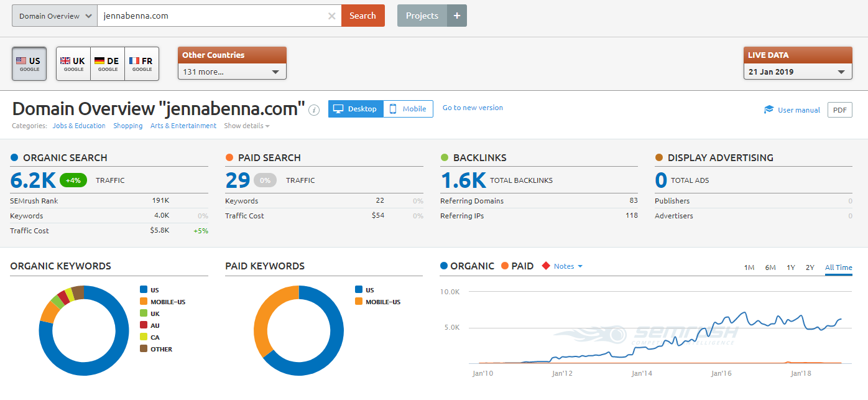Click the blue Organic Search dot icon
This screenshot has height=400, width=868.
click(14, 157)
